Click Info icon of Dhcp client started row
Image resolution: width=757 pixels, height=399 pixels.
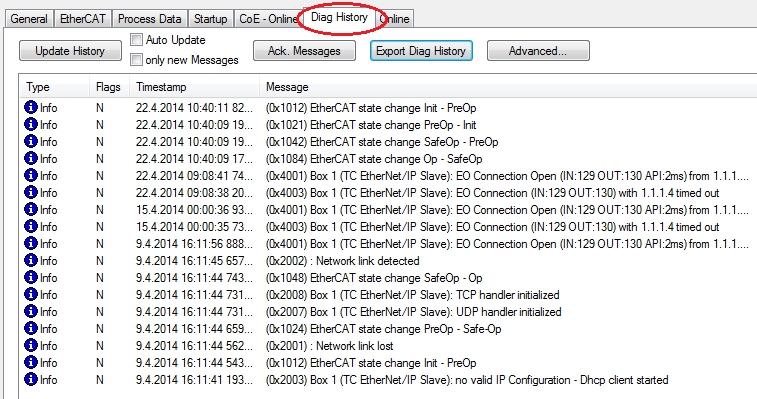click(30, 379)
